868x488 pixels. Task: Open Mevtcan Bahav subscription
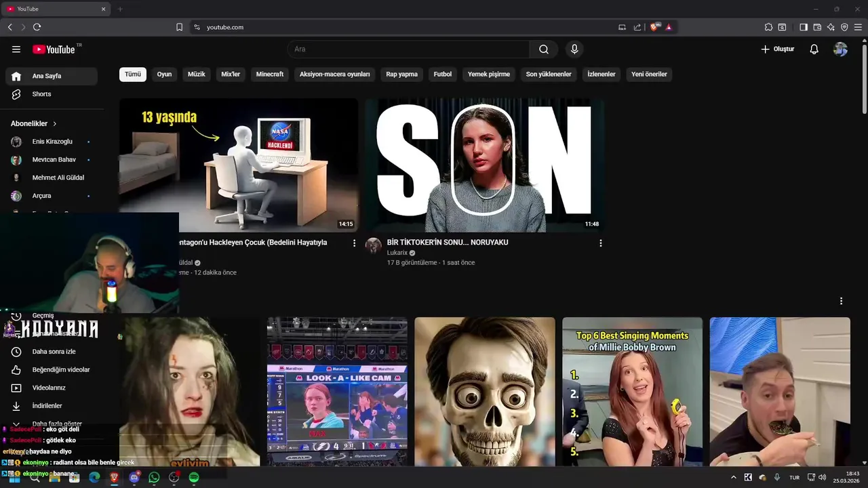point(52,159)
